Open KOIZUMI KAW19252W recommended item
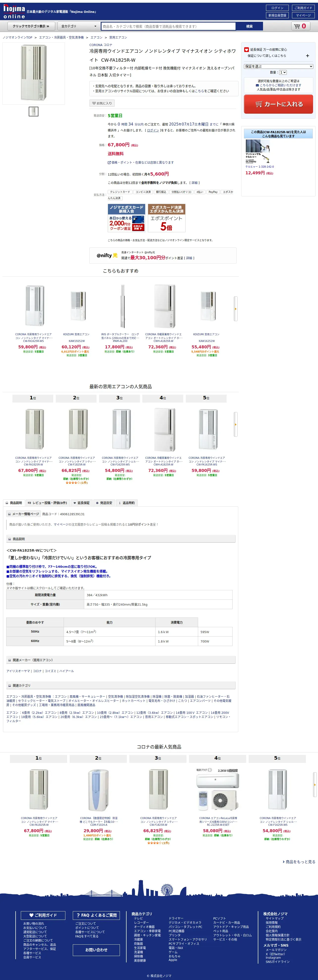 [77, 306]
